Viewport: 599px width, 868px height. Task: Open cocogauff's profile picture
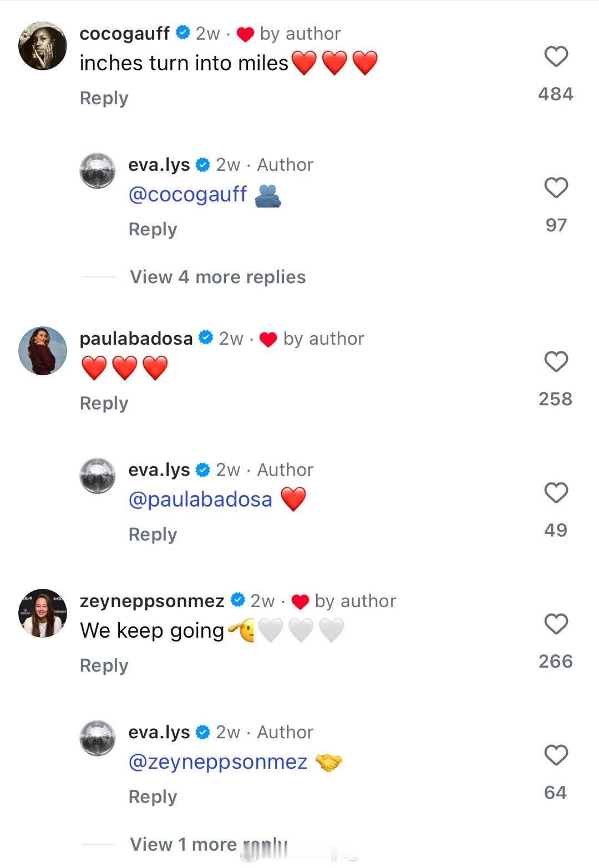(x=43, y=46)
